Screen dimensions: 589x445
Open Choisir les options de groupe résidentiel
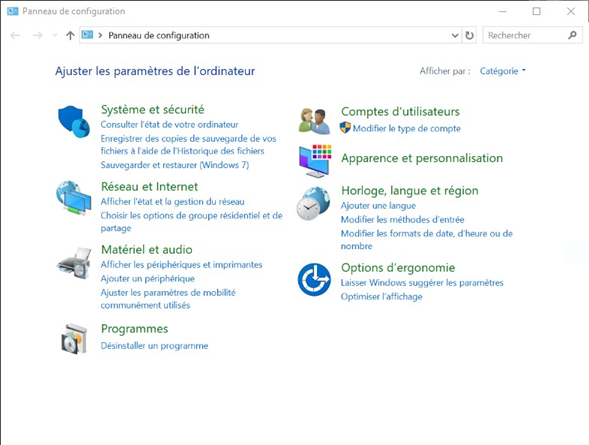point(191,222)
